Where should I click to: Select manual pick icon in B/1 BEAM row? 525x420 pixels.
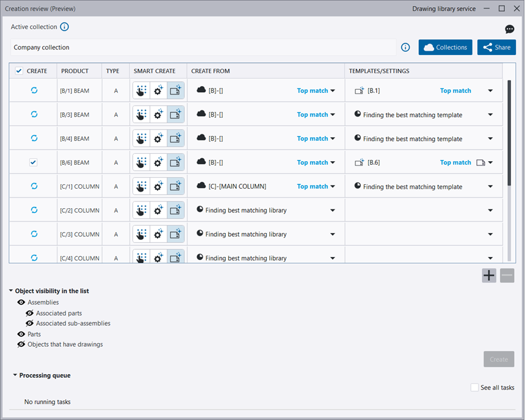tap(142, 90)
